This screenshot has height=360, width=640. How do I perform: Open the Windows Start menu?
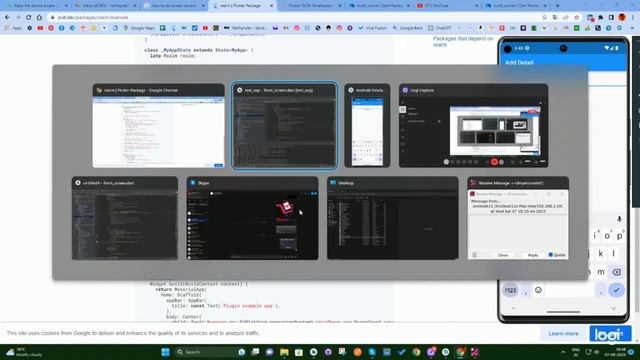165,352
